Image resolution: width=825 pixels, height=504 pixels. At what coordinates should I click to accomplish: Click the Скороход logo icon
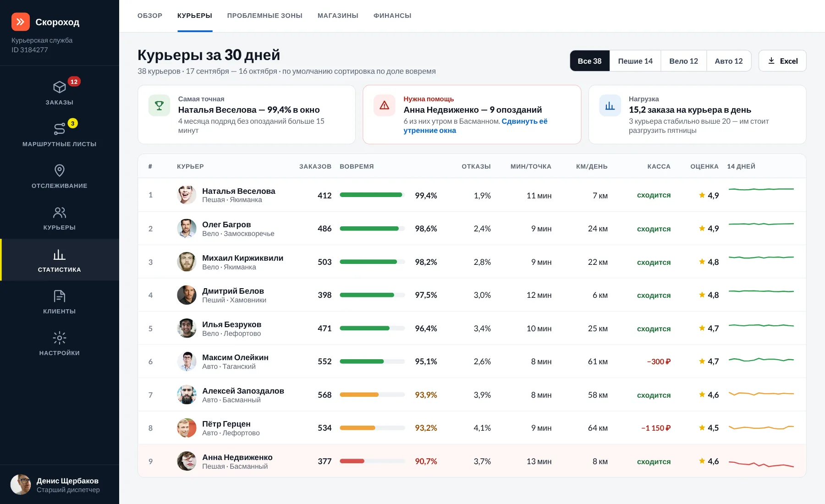point(21,22)
